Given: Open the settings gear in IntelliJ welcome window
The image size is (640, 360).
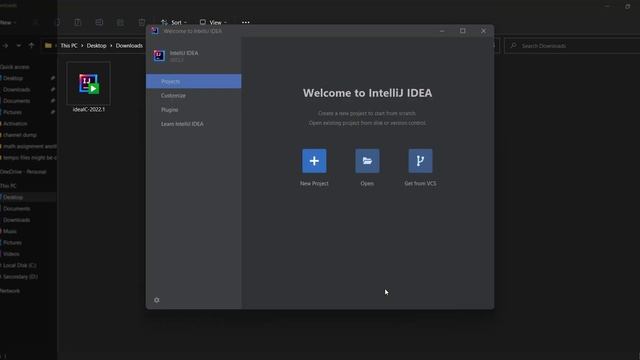Looking at the screenshot, I should [157, 300].
